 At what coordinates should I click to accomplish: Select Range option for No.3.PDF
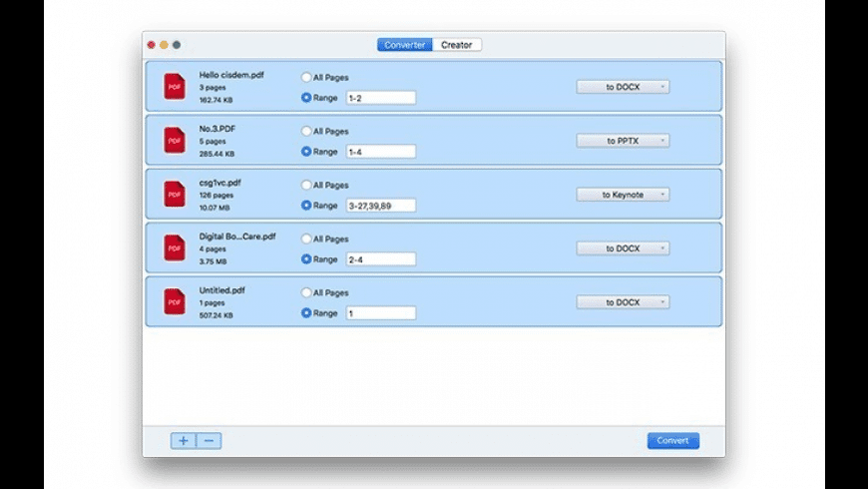click(306, 151)
